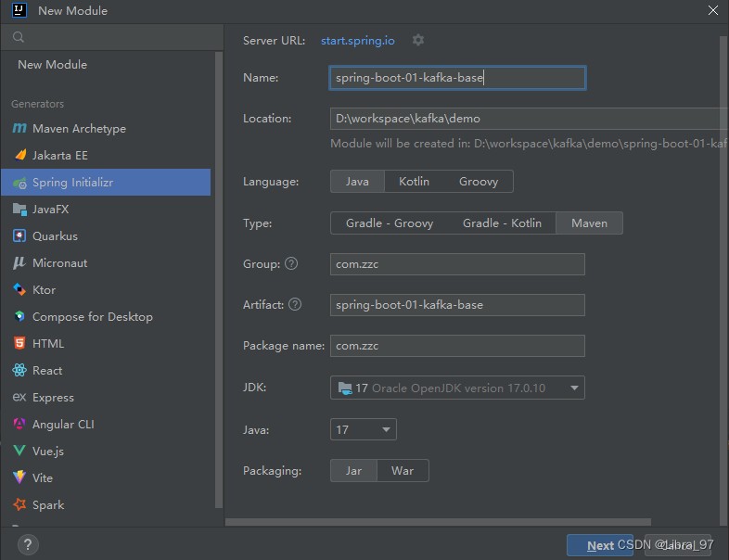The image size is (729, 560).
Task: Click the Maven Archetype generator icon
Action: tap(19, 128)
